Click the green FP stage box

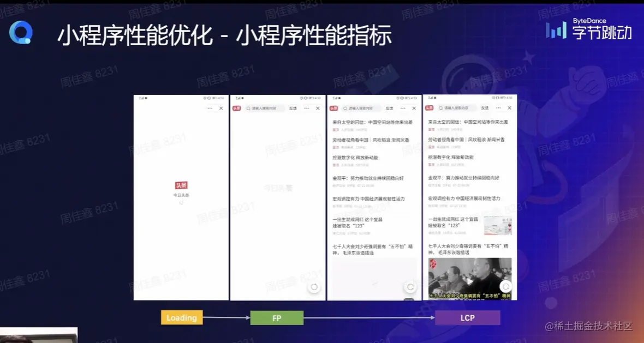point(277,318)
